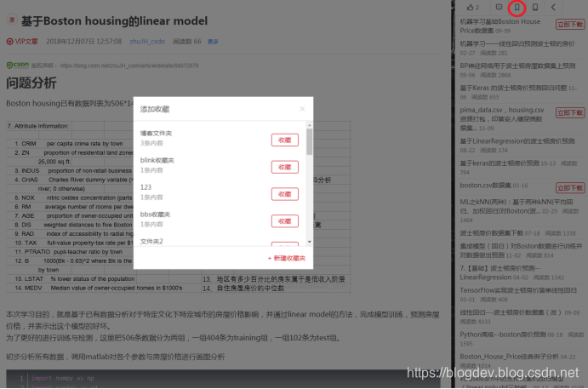This screenshot has height=389, width=588.
Task: Select 文件夹2 folder name
Action: (151, 241)
